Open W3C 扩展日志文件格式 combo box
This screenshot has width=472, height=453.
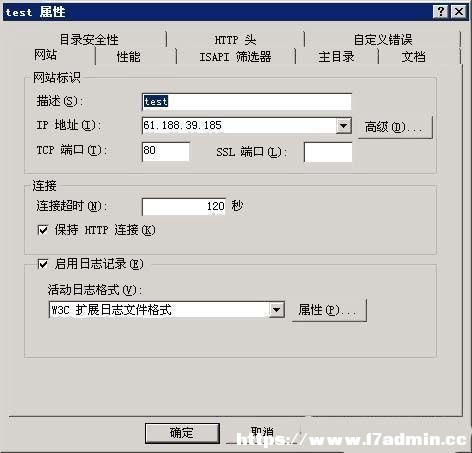coord(167,310)
